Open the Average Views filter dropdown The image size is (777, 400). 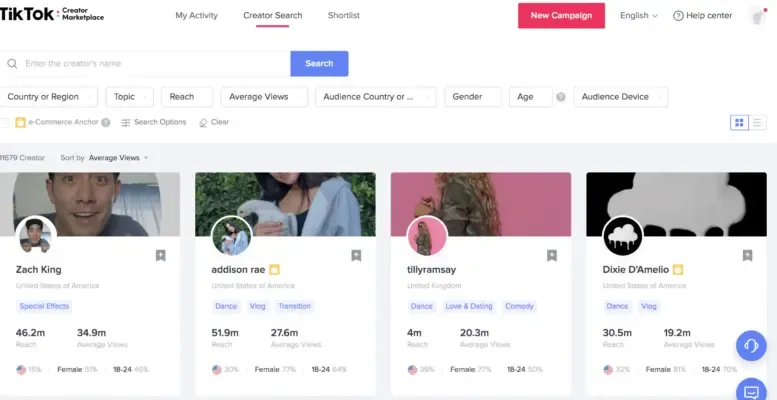click(264, 97)
